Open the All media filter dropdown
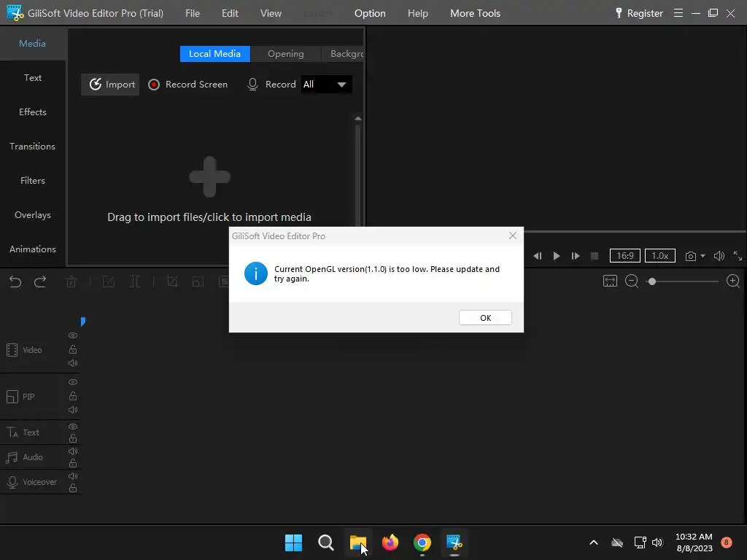747x560 pixels. coord(326,85)
